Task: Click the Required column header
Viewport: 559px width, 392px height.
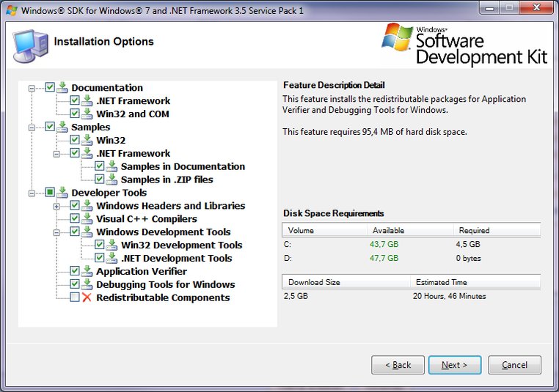Action: tap(497, 230)
